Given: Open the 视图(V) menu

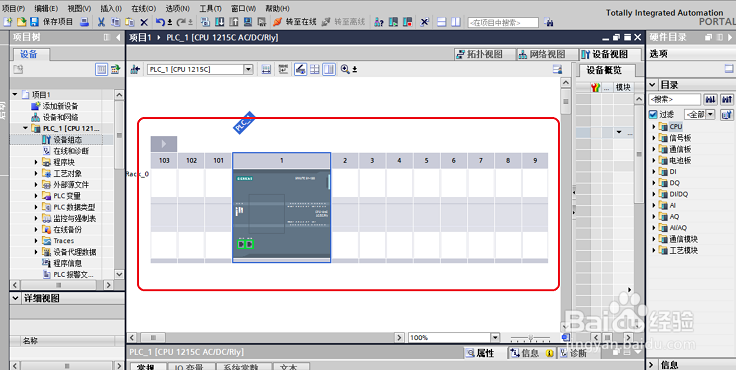Looking at the screenshot, I should pos(79,8).
